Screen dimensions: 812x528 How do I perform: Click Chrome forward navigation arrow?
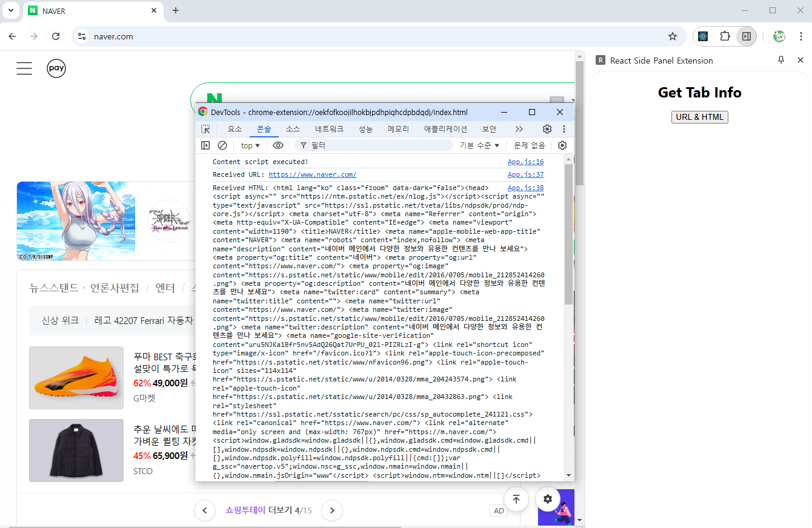pos(34,36)
